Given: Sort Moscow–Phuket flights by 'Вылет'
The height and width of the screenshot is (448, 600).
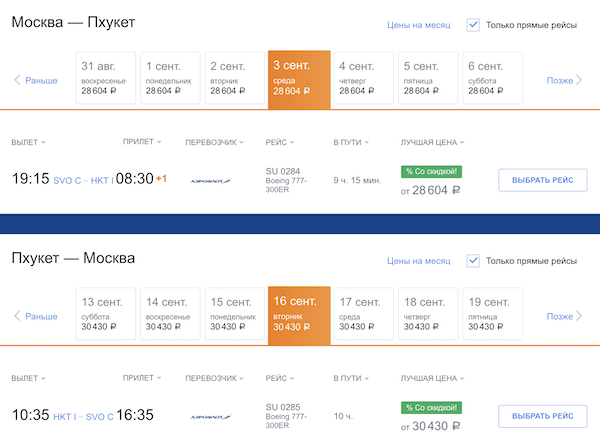Looking at the screenshot, I should pos(28,142).
